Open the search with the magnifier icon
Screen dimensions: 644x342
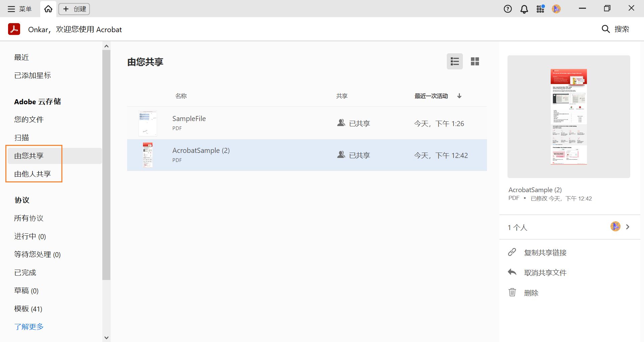(605, 29)
